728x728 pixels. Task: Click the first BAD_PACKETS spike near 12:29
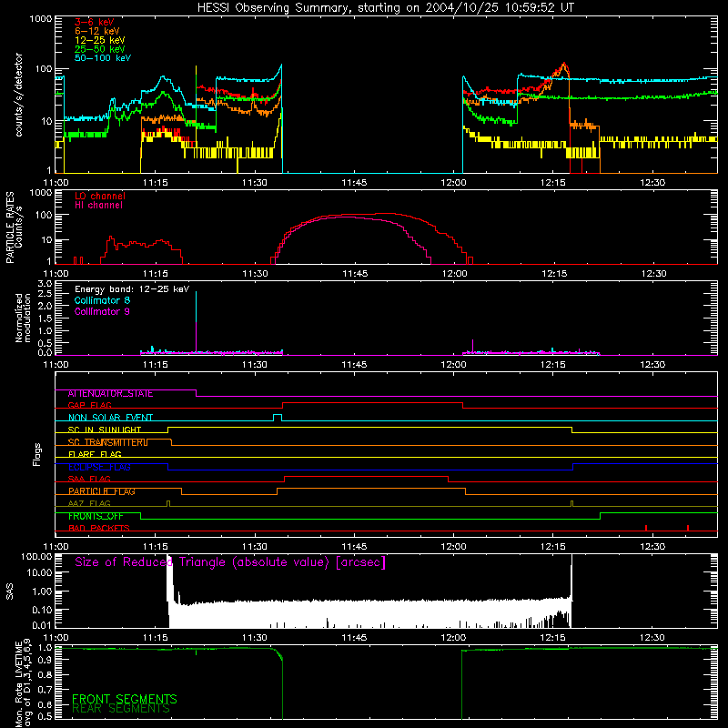(646, 528)
